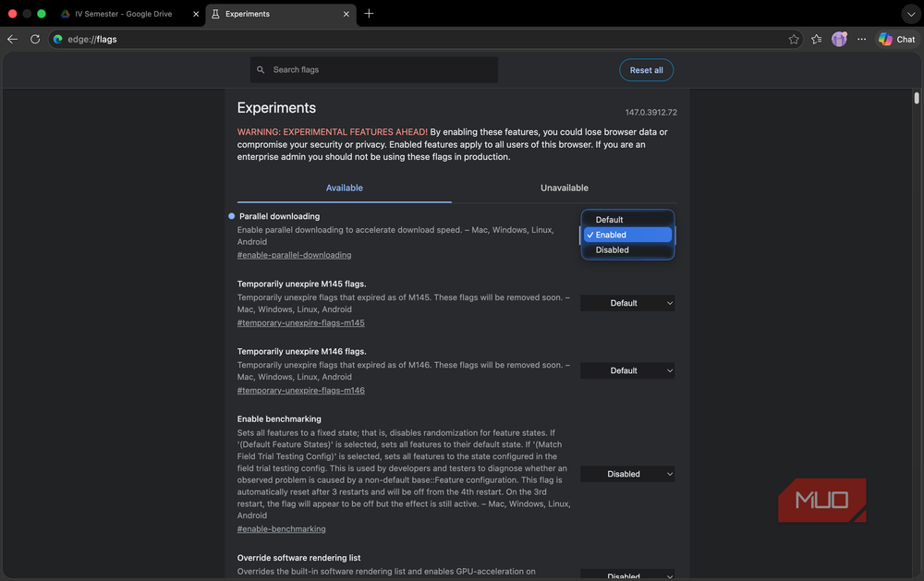924x581 pixels.
Task: Open Override software rendering list dropdown
Action: [627, 575]
